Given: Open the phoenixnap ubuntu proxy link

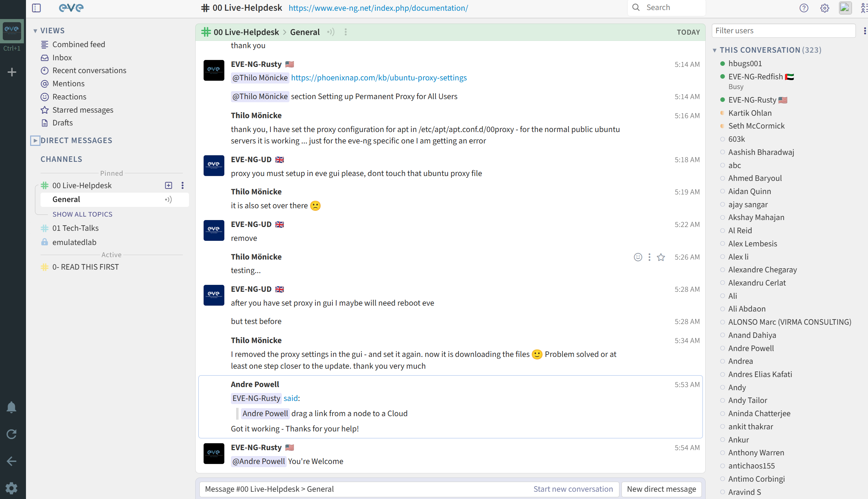Looking at the screenshot, I should [379, 78].
